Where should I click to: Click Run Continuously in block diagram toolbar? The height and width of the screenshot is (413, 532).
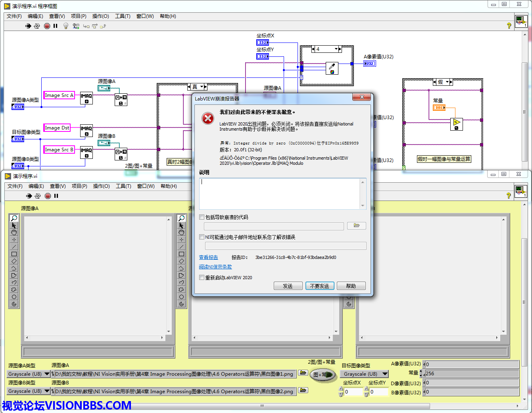(37, 26)
